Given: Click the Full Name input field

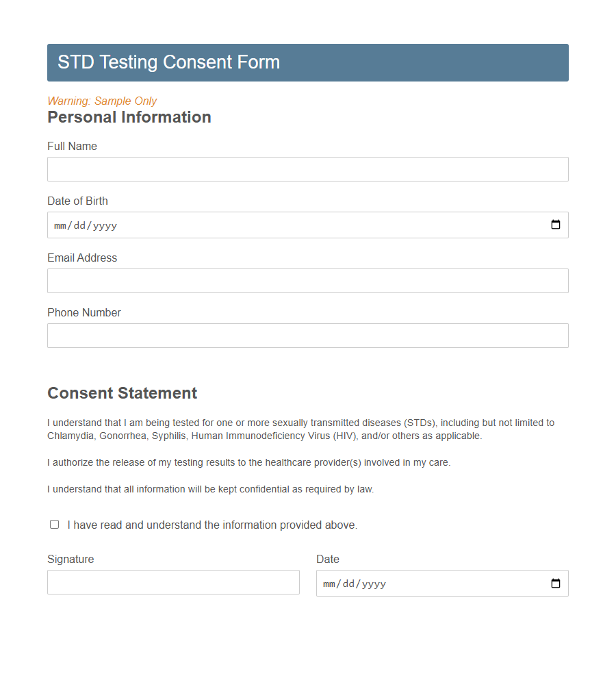Looking at the screenshot, I should [307, 169].
